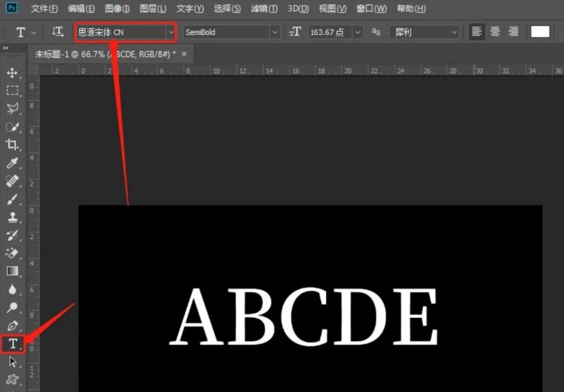This screenshot has width=564, height=392.
Task: Select the Clone Stamp tool
Action: (12, 217)
